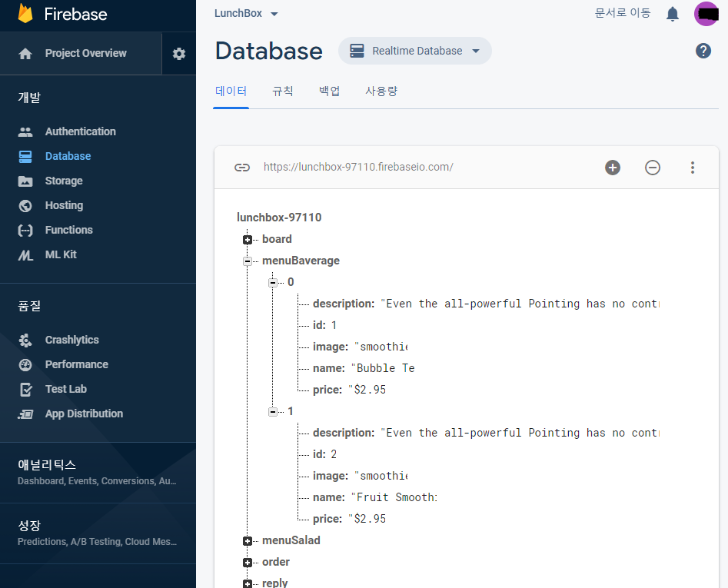Switch to the 데이터 tab
Image resolution: width=728 pixels, height=588 pixels.
click(x=231, y=91)
